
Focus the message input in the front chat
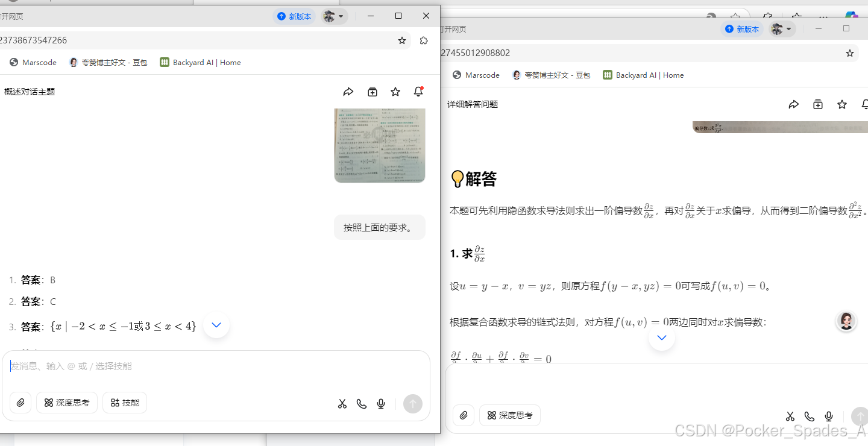(216, 366)
